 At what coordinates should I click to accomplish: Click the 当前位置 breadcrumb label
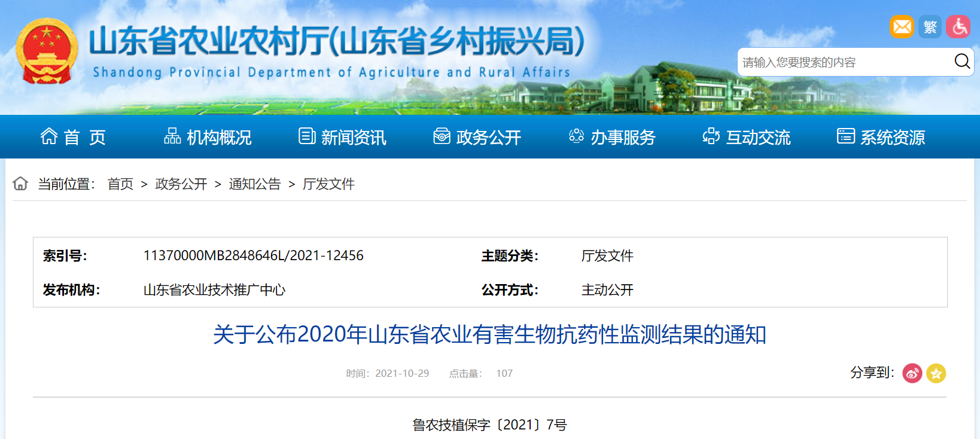pos(66,184)
